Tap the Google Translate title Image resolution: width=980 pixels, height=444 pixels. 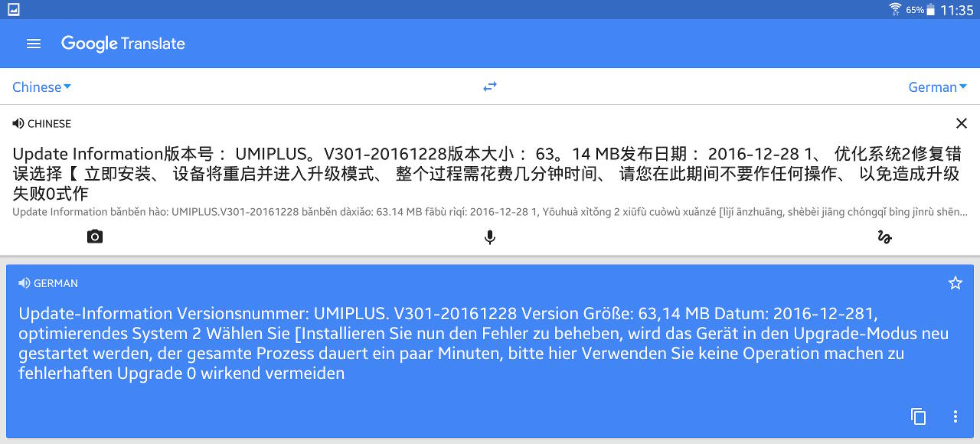coord(123,44)
